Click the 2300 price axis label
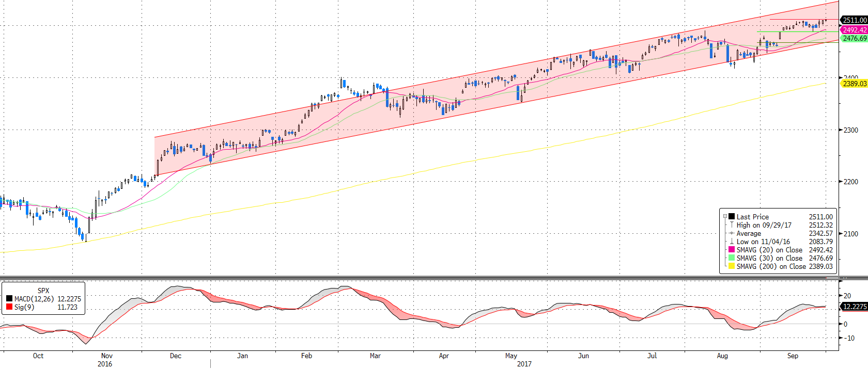This screenshot has width=868, height=369. pos(851,130)
